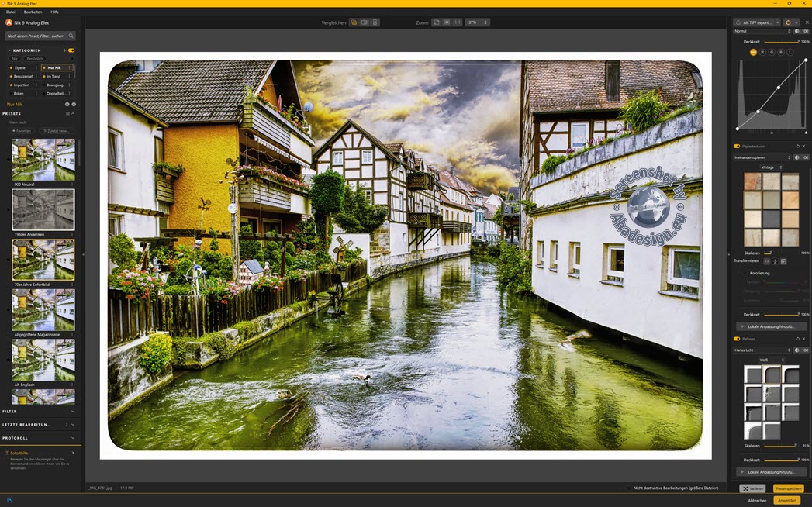Switch to the Persönlich category tab
The width and height of the screenshot is (812, 507).
36,58
